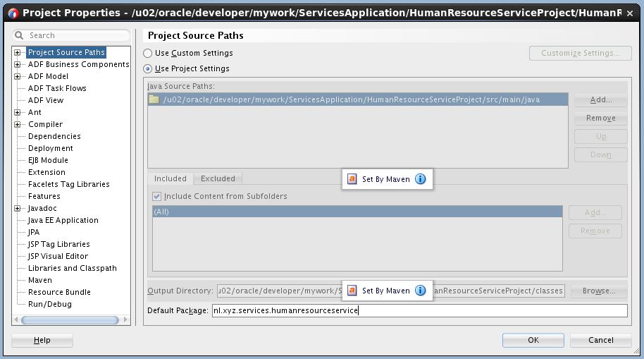The height and width of the screenshot is (359, 644).
Task: Click the Default Package input field
Action: 419,310
